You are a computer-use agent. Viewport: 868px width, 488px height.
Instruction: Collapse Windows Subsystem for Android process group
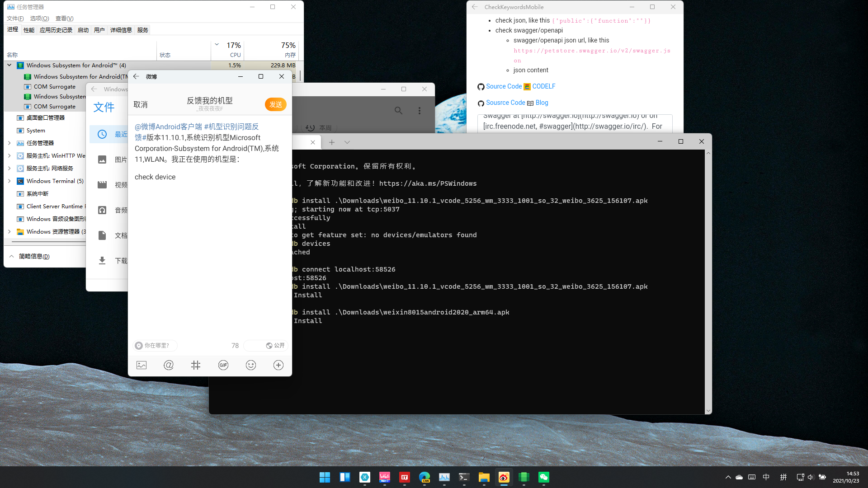(x=9, y=65)
